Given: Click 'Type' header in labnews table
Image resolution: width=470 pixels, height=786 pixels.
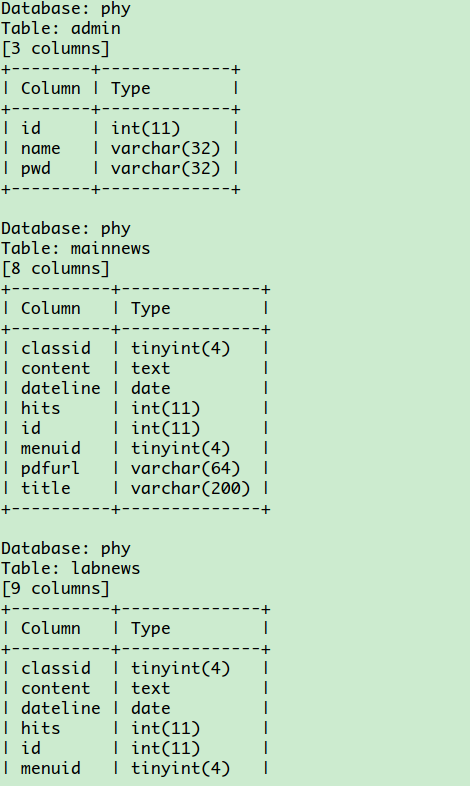Looking at the screenshot, I should 151,629.
